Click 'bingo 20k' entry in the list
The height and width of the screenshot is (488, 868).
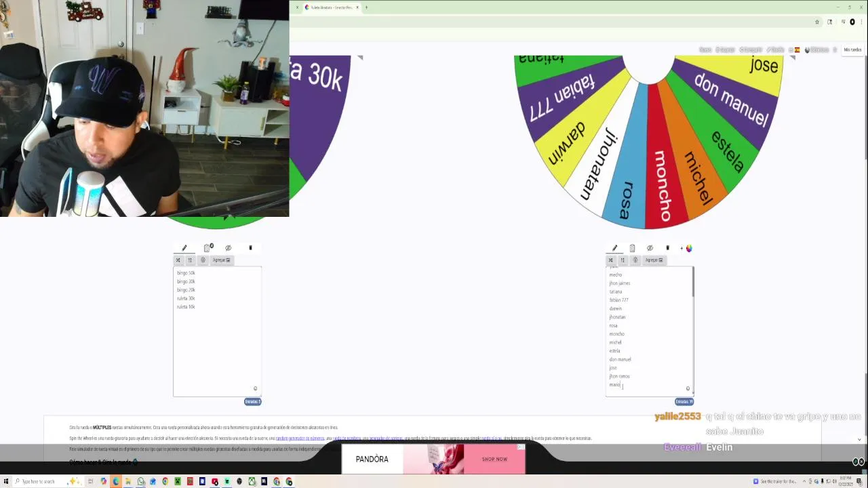point(186,290)
